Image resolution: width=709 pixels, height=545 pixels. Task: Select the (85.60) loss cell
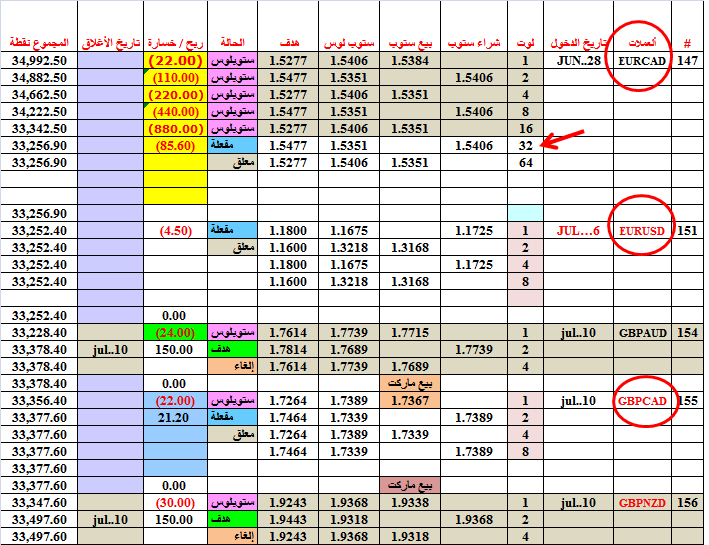pyautogui.click(x=175, y=145)
